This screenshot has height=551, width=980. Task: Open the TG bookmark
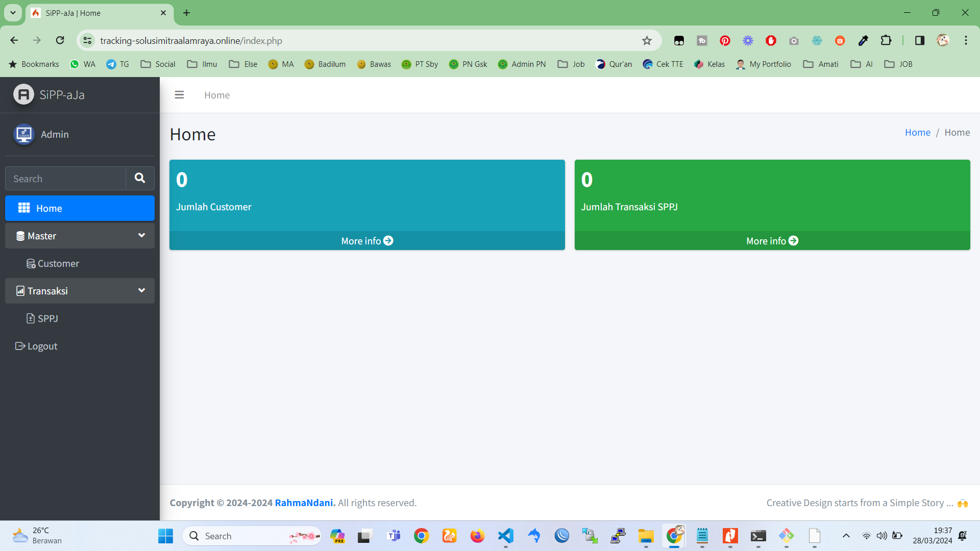118,64
